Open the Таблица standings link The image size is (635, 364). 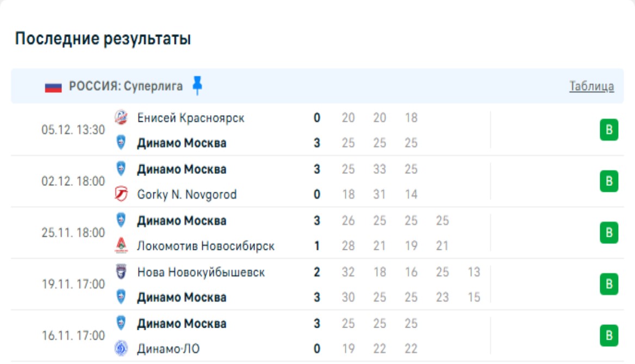click(592, 86)
